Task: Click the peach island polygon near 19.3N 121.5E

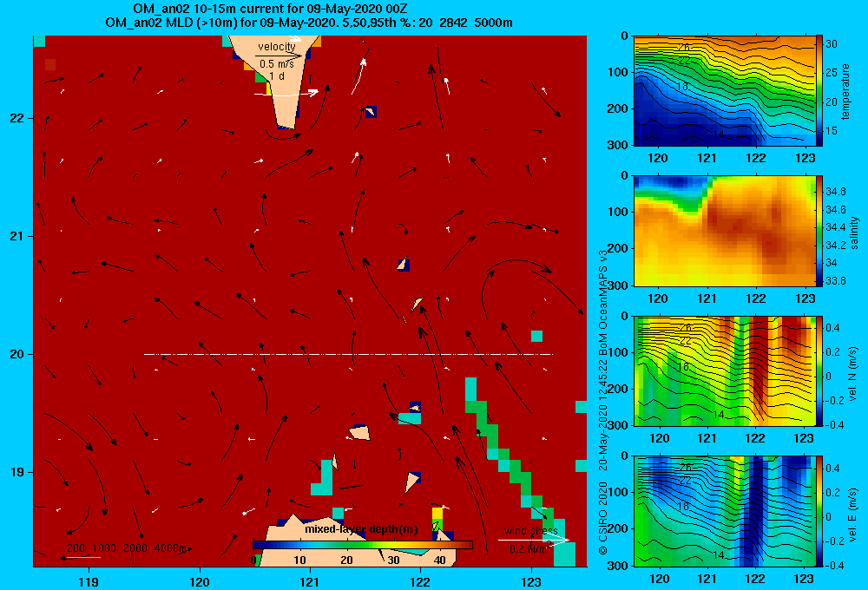Action: point(359,433)
